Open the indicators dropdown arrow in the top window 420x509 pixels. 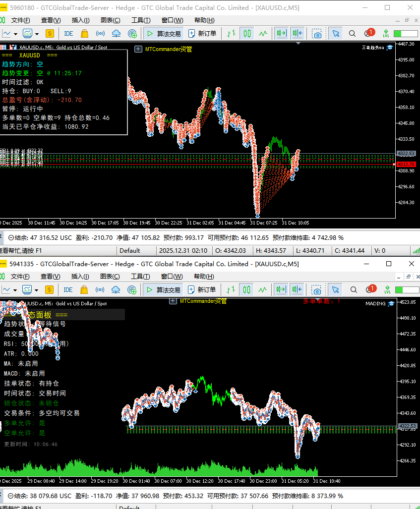tap(37, 34)
